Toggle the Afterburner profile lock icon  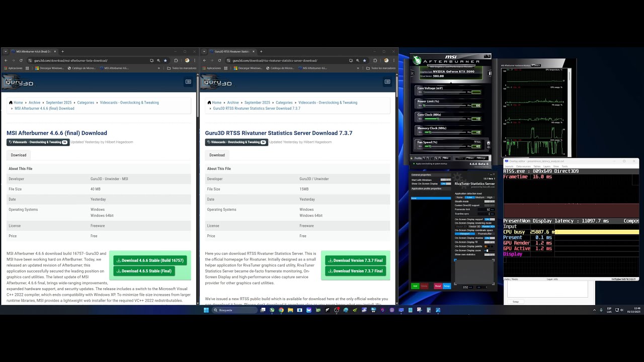coord(413,158)
